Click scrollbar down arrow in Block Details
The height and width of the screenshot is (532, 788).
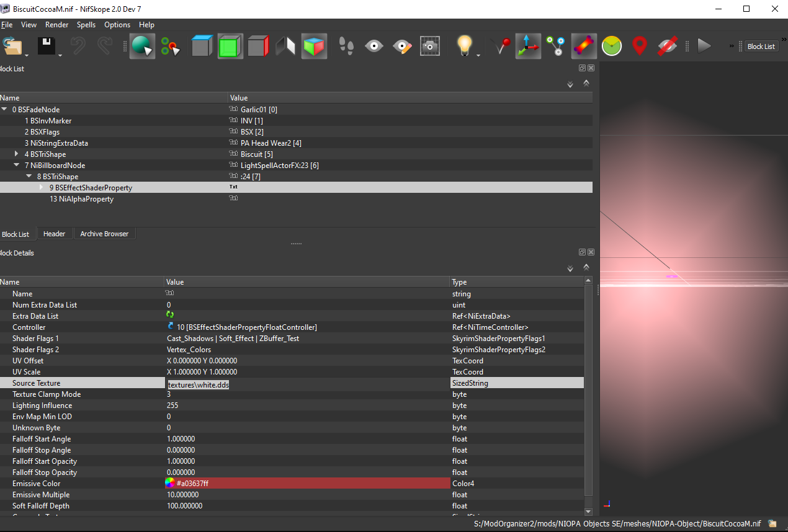pos(589,512)
